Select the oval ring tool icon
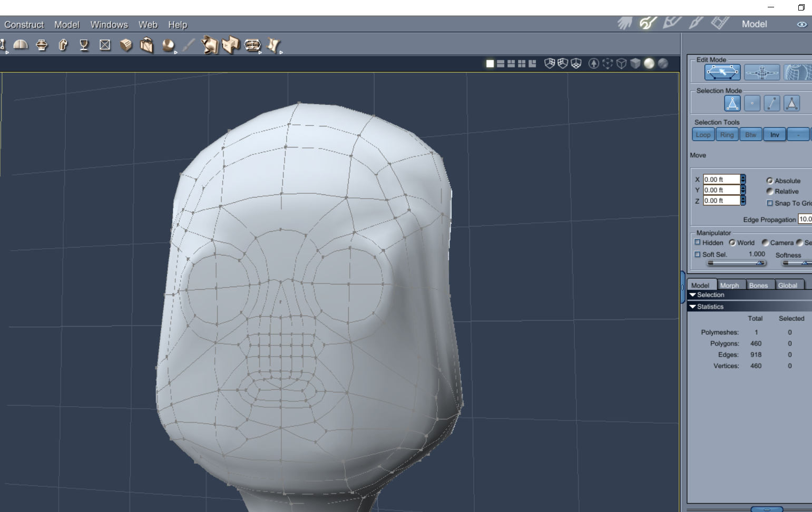This screenshot has height=512, width=812. (252, 46)
